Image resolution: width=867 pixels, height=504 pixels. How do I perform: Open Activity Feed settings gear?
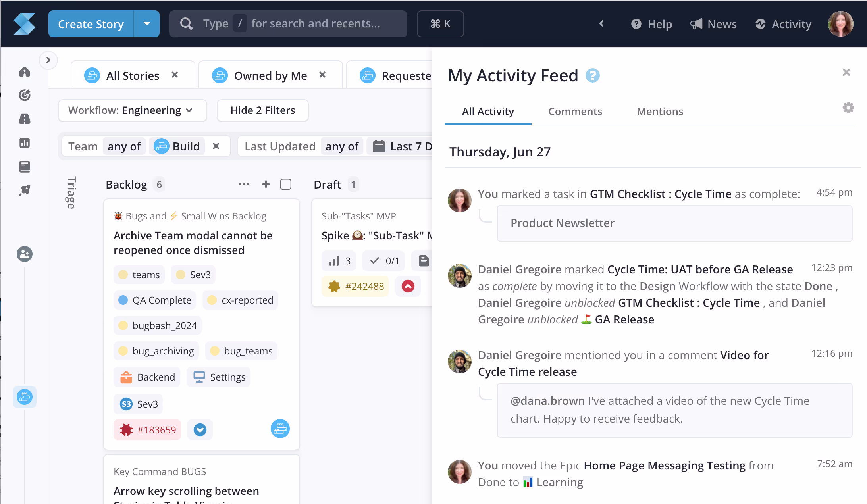coord(848,108)
